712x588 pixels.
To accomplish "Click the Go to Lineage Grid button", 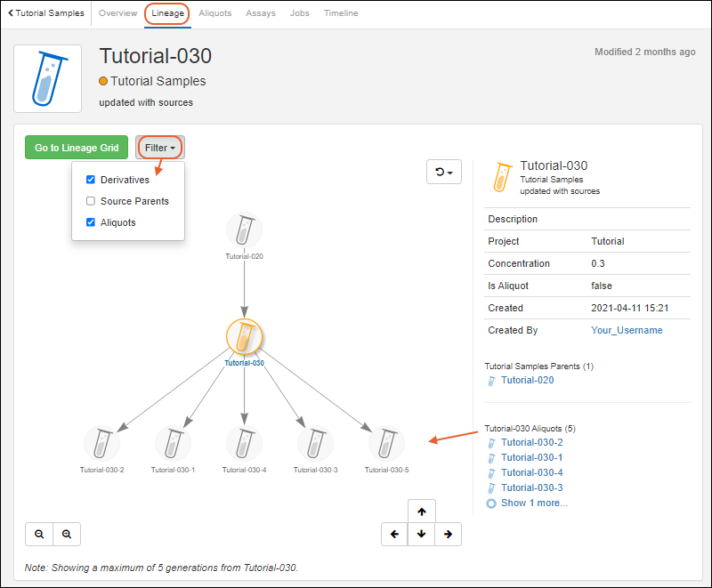I will [77, 148].
